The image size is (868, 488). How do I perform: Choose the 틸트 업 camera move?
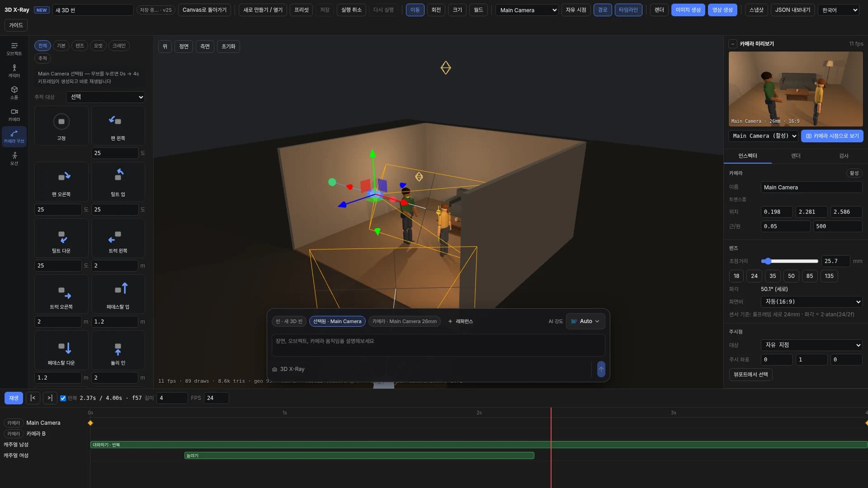click(118, 182)
